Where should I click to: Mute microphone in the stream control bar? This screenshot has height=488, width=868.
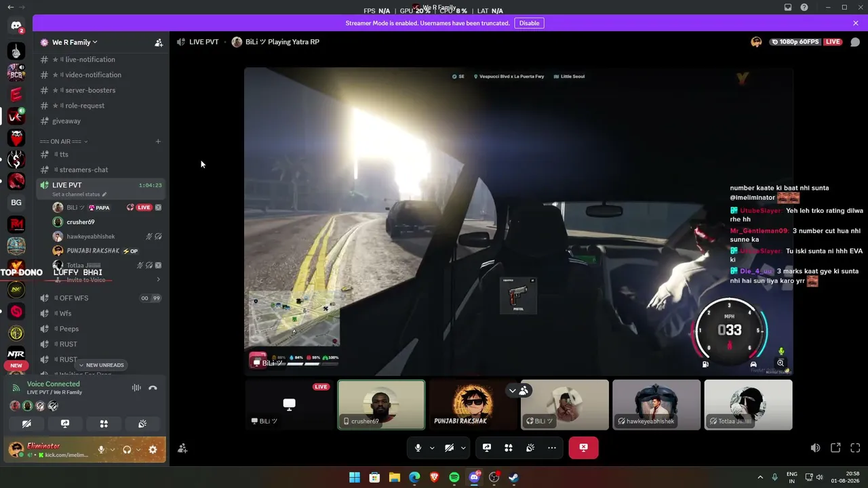click(x=418, y=447)
